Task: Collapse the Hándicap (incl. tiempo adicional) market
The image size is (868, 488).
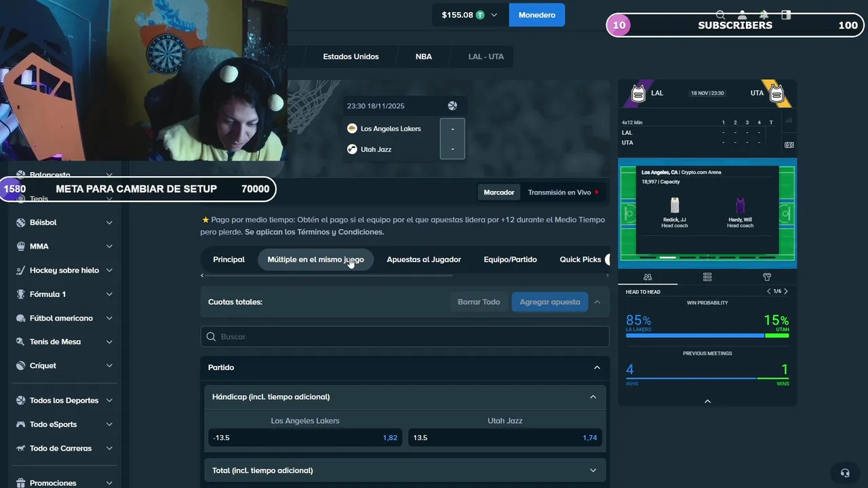Action: (593, 396)
